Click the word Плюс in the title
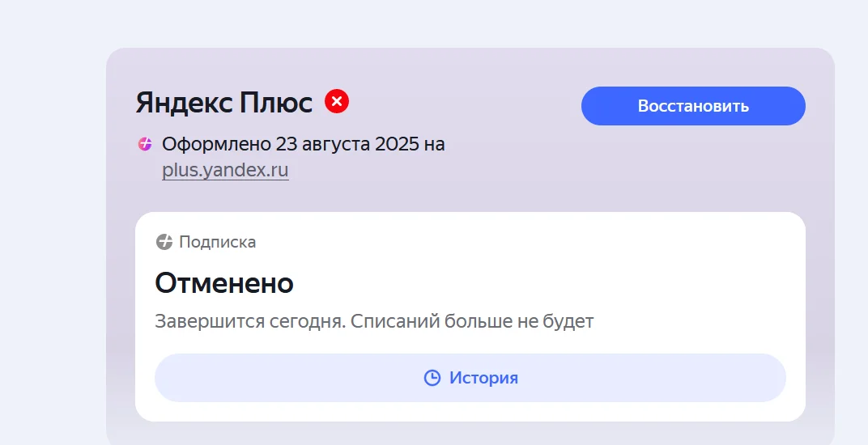This screenshot has height=445, width=868. pos(276,103)
